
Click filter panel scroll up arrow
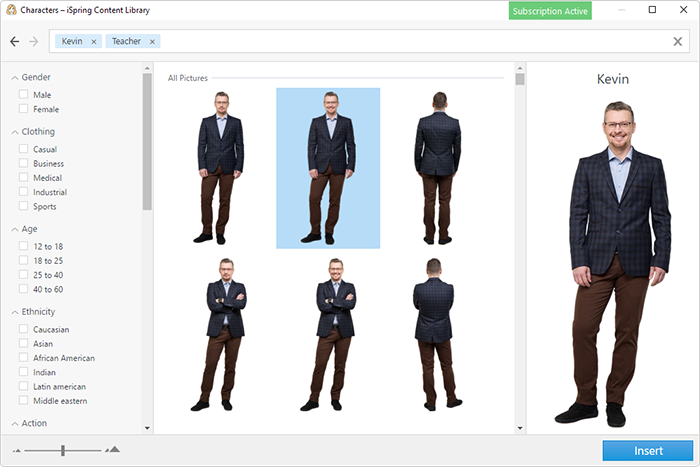coord(147,68)
